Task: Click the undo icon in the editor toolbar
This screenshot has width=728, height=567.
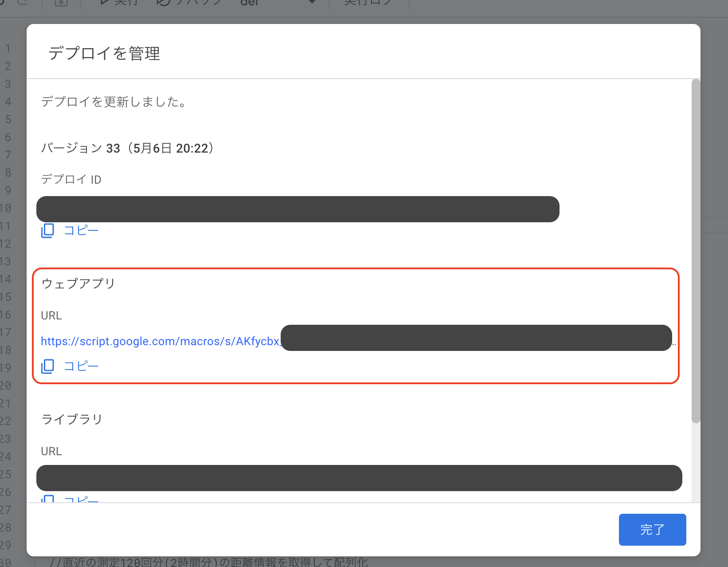Action: tap(4, 2)
